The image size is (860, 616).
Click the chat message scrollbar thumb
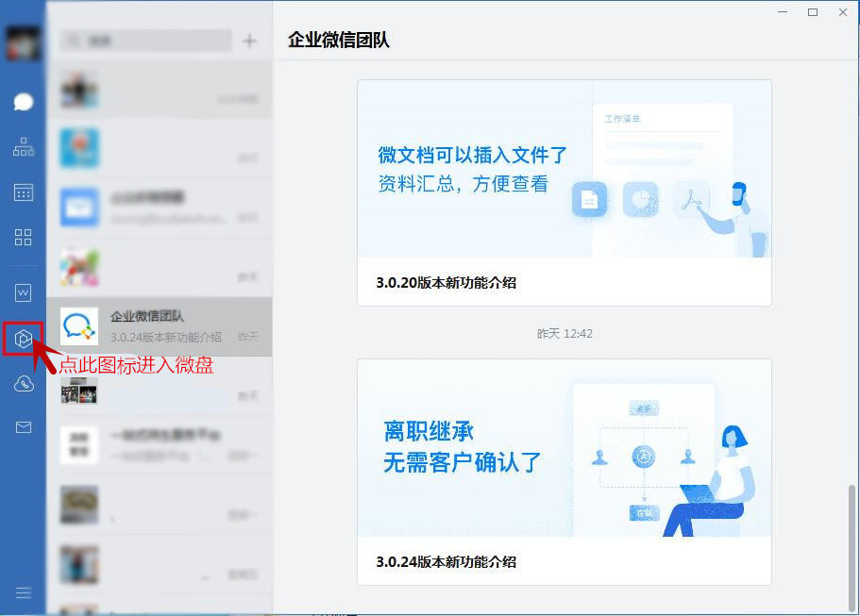852,548
